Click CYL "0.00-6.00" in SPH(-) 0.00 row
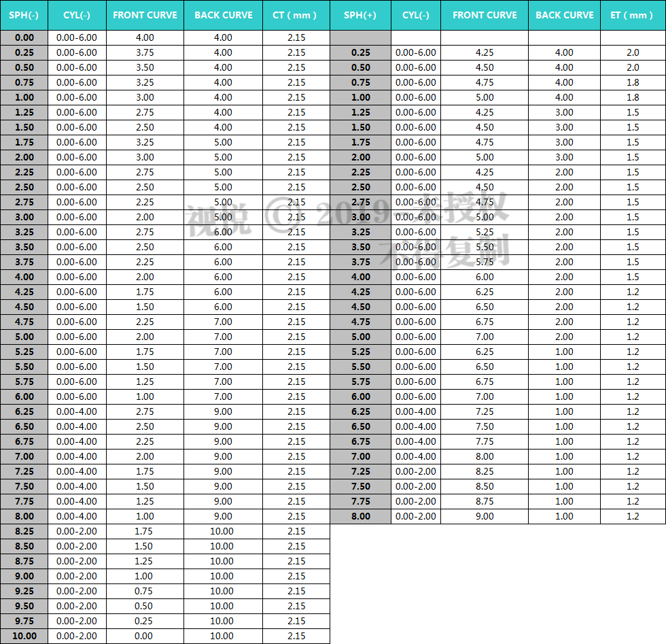 76,38
